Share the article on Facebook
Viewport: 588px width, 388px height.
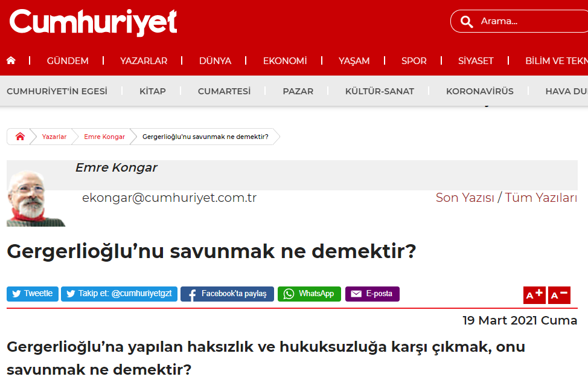coord(227,294)
